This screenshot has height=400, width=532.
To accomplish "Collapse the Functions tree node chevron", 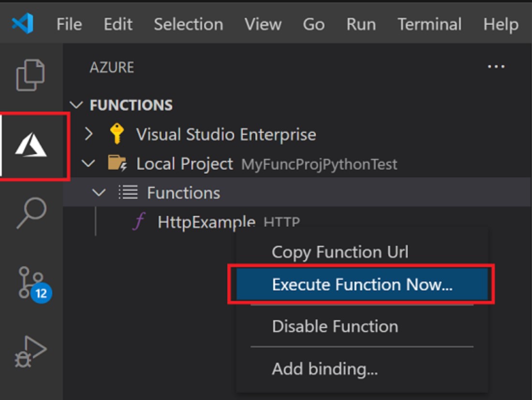I will point(99,193).
